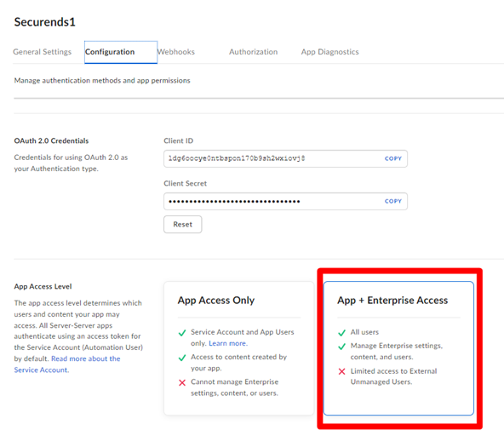Click 'Cannot manage Enterprise settings' text
This screenshot has height=430, width=504.
tap(235, 387)
